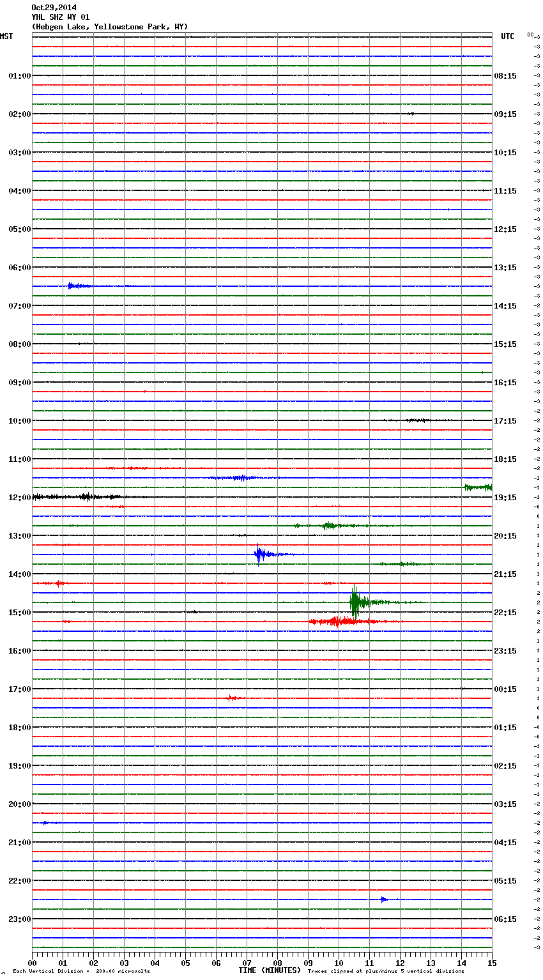Click minute tick label 07 on bottom axis

click(247, 963)
